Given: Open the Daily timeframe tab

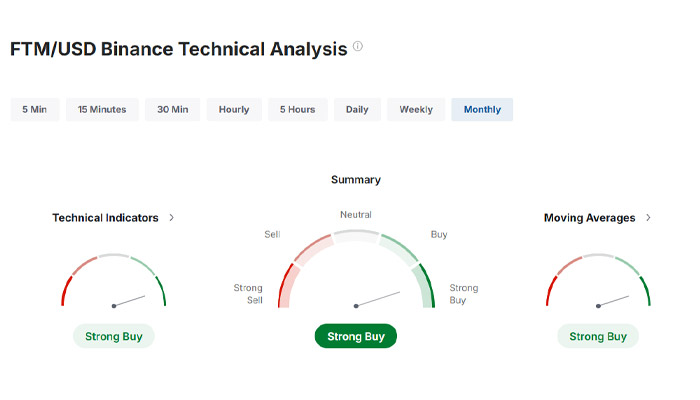Looking at the screenshot, I should coord(357,109).
